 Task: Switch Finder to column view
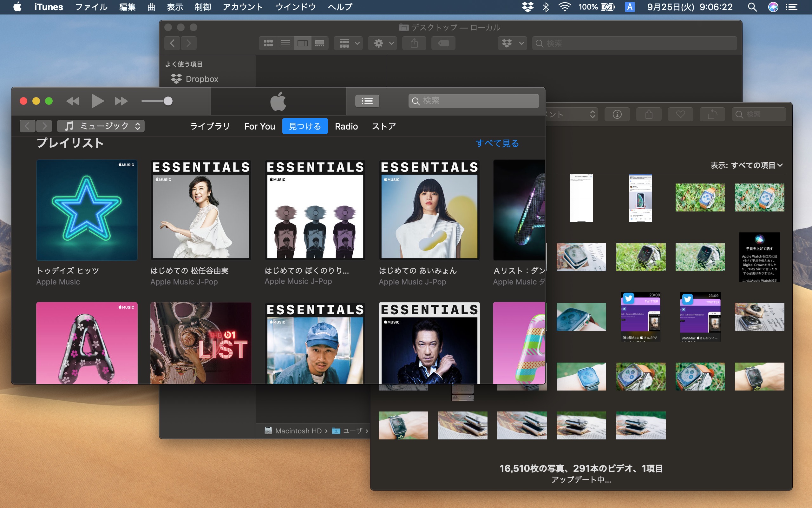click(x=303, y=43)
